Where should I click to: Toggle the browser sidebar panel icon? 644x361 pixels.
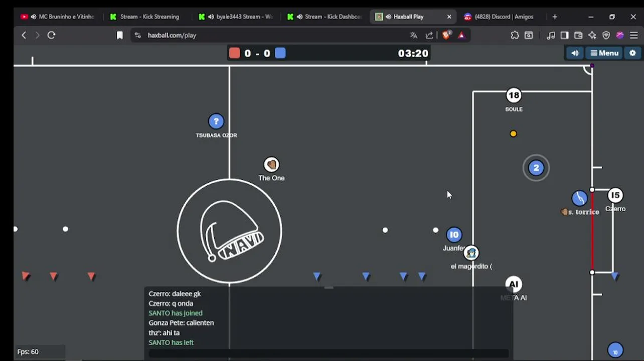coord(564,35)
